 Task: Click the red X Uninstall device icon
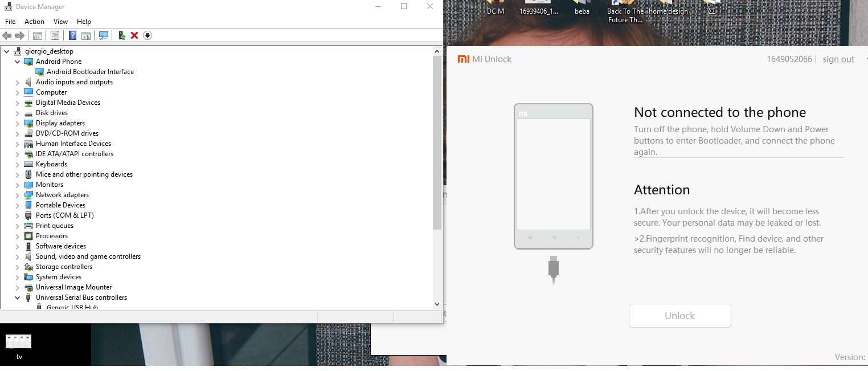point(134,35)
